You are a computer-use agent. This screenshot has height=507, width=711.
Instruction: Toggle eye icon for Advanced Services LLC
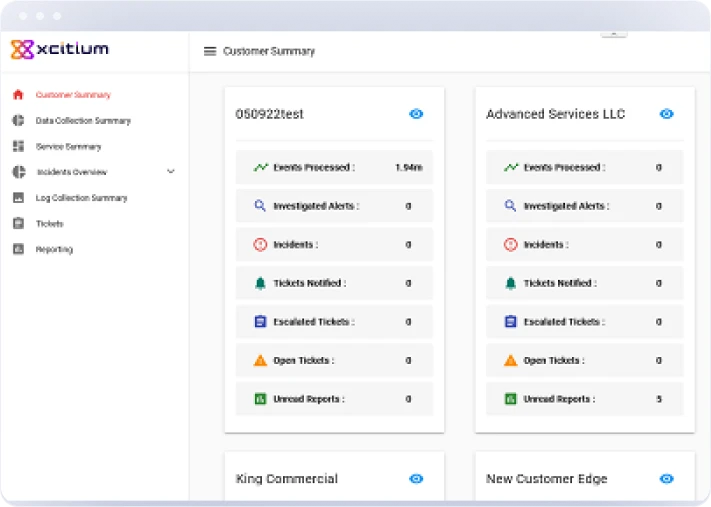pos(666,114)
